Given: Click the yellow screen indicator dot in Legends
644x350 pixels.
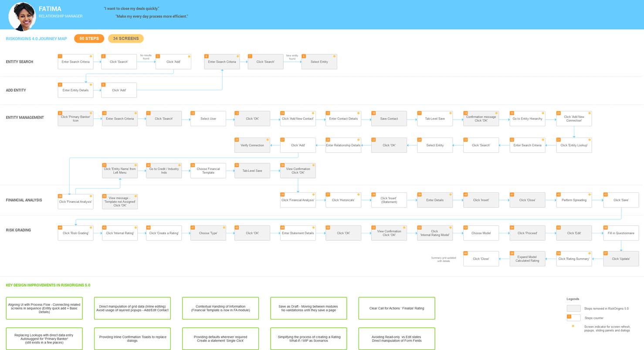Looking at the screenshot, I should click(x=573, y=326).
